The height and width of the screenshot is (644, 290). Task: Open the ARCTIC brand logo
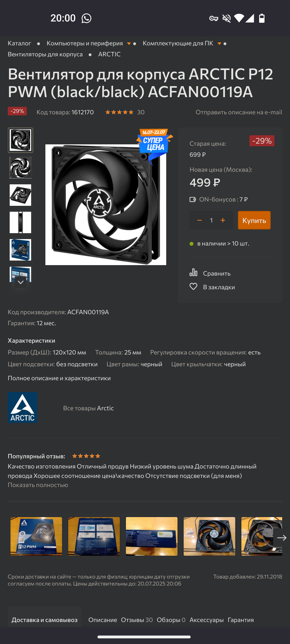tap(23, 408)
